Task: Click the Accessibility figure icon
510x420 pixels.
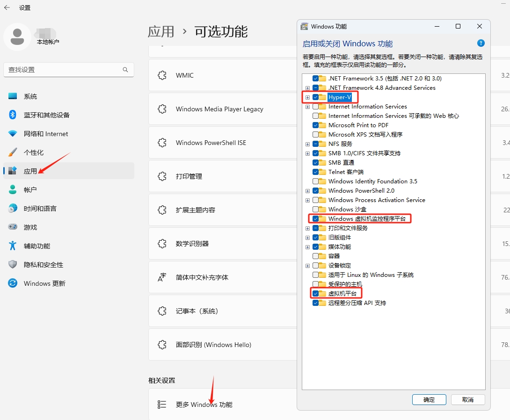Action: 13,246
